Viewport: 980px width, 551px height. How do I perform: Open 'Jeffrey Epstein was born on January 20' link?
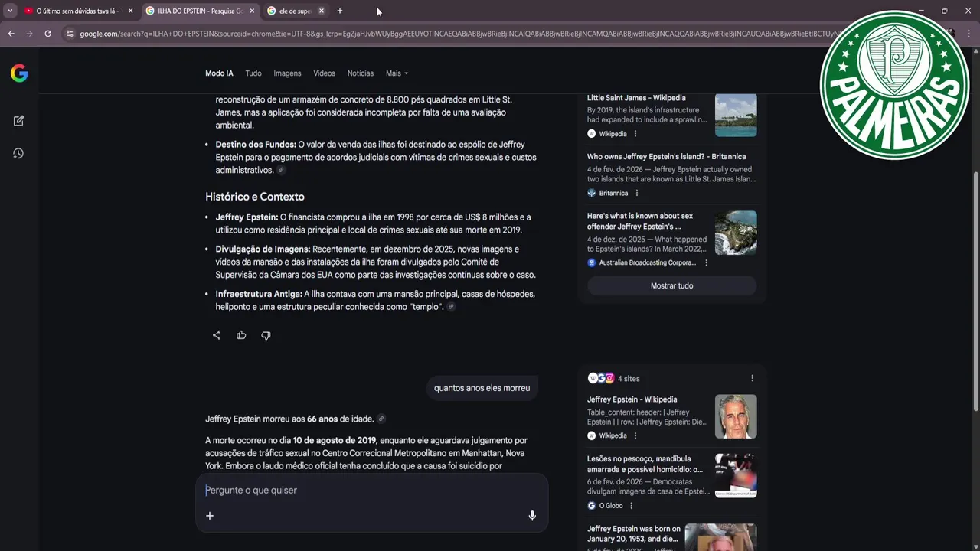point(634,533)
